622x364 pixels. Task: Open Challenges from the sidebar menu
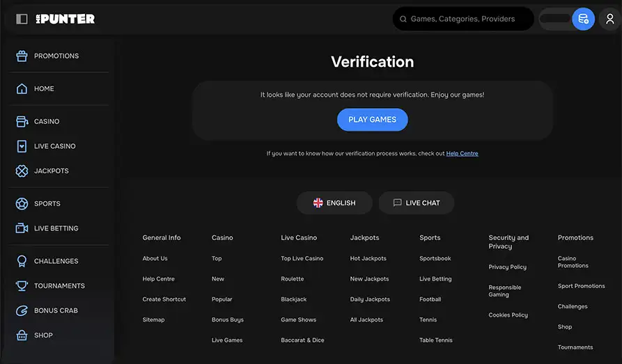point(56,261)
